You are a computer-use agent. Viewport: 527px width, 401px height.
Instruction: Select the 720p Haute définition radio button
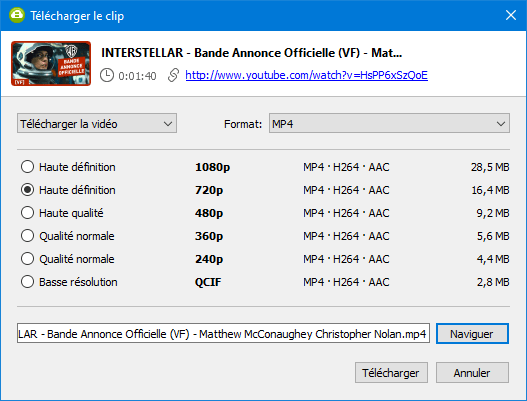click(x=27, y=190)
